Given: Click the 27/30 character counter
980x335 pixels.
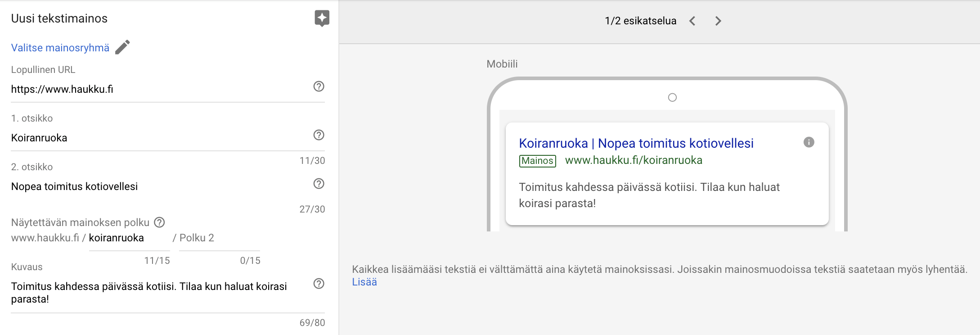Looking at the screenshot, I should tap(312, 209).
